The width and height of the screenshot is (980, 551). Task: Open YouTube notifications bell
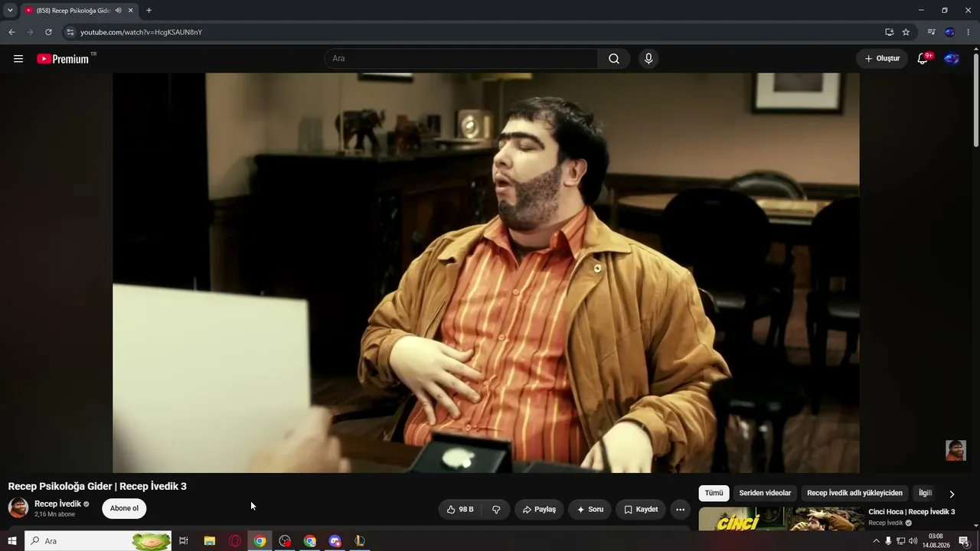(923, 59)
